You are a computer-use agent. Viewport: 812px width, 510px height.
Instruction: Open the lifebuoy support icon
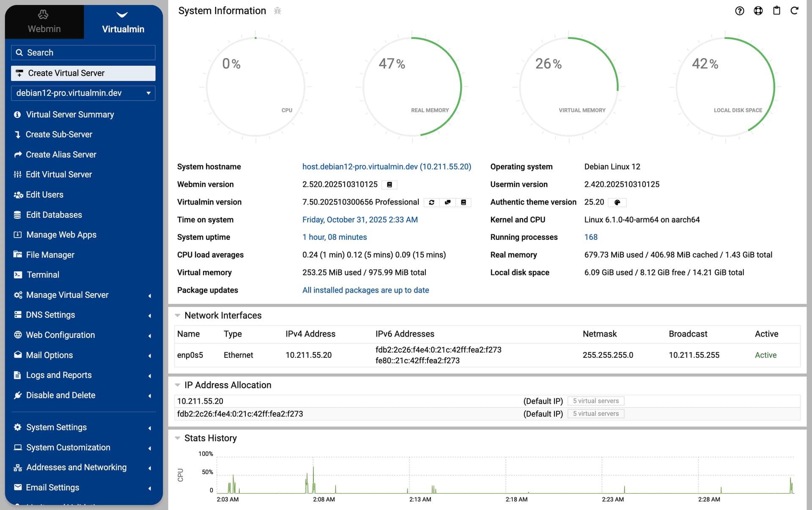click(758, 11)
